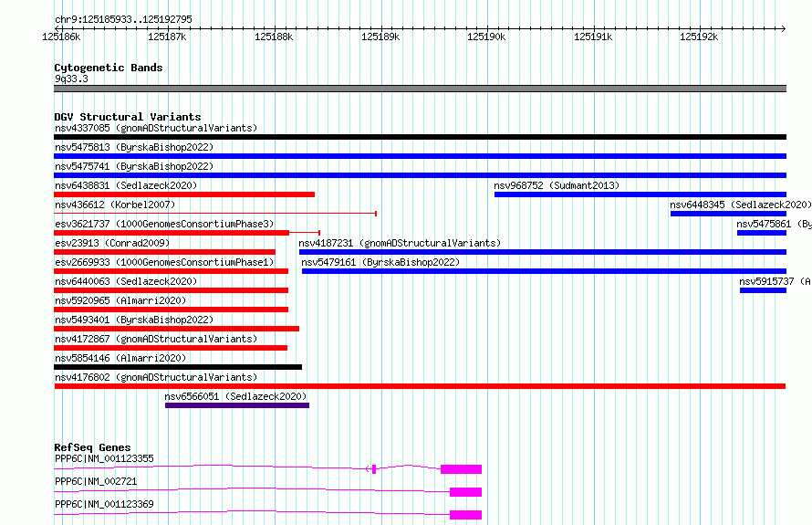Click the RefSeq Genes track title

93,447
